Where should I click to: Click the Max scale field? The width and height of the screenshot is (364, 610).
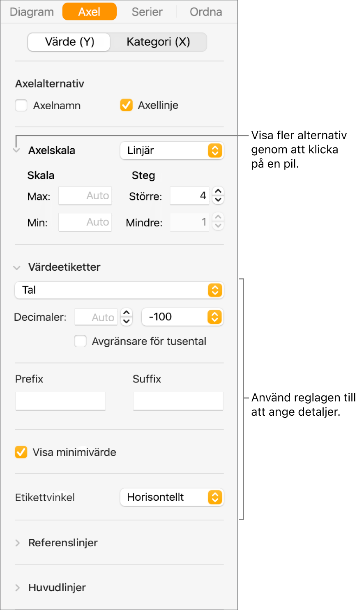tap(85, 196)
